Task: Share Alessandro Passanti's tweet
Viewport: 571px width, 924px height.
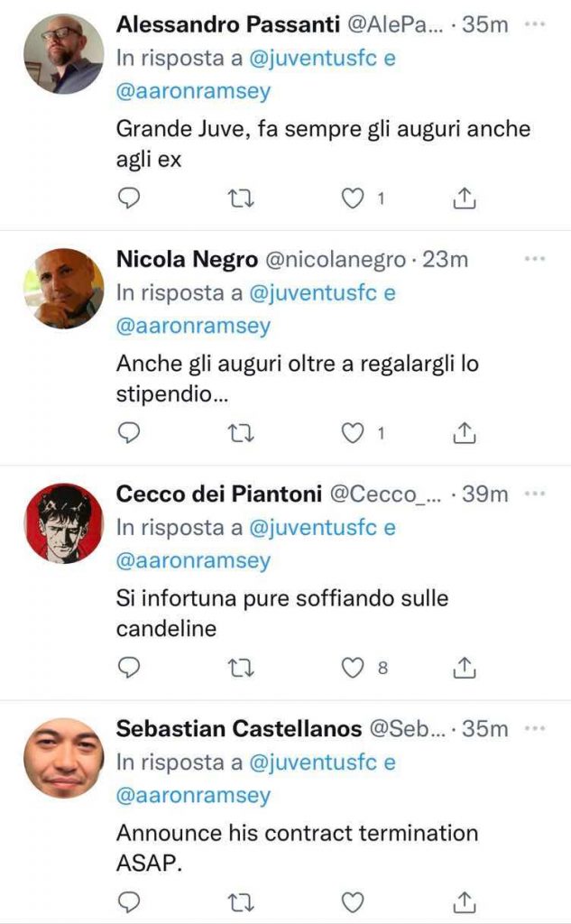Action: pyautogui.click(x=464, y=198)
